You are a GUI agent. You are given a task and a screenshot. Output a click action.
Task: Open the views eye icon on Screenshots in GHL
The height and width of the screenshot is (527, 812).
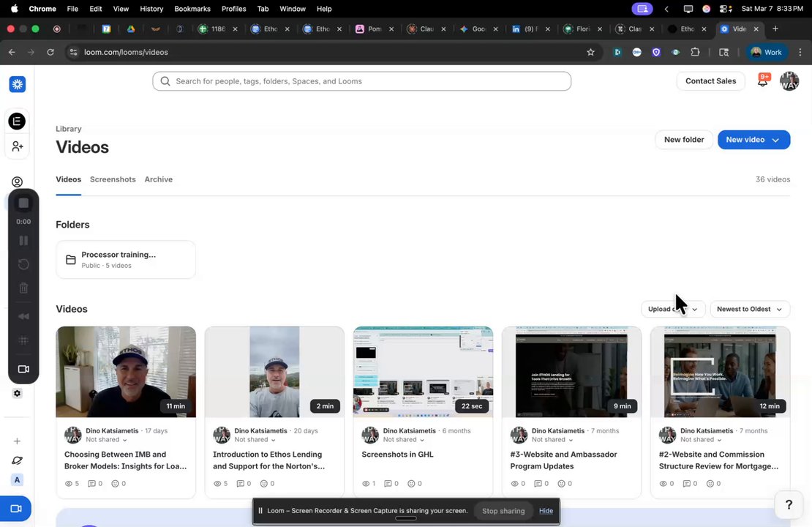(366, 484)
